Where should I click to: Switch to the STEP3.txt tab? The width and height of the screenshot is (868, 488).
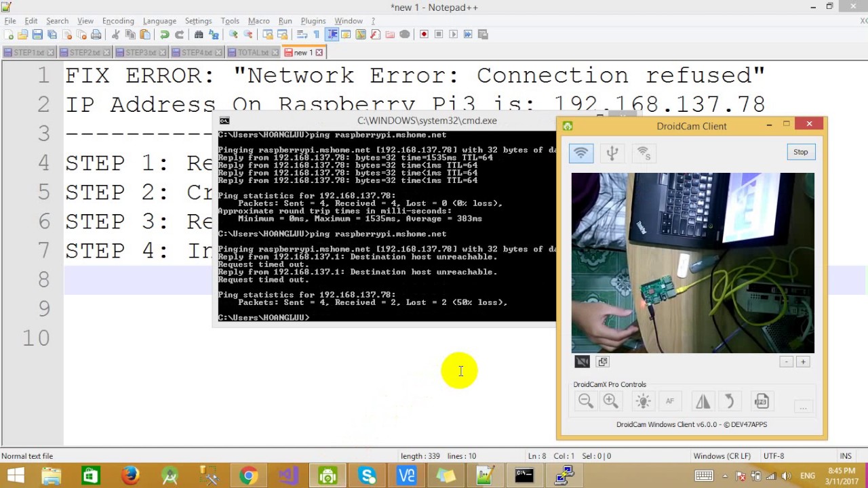pos(140,52)
